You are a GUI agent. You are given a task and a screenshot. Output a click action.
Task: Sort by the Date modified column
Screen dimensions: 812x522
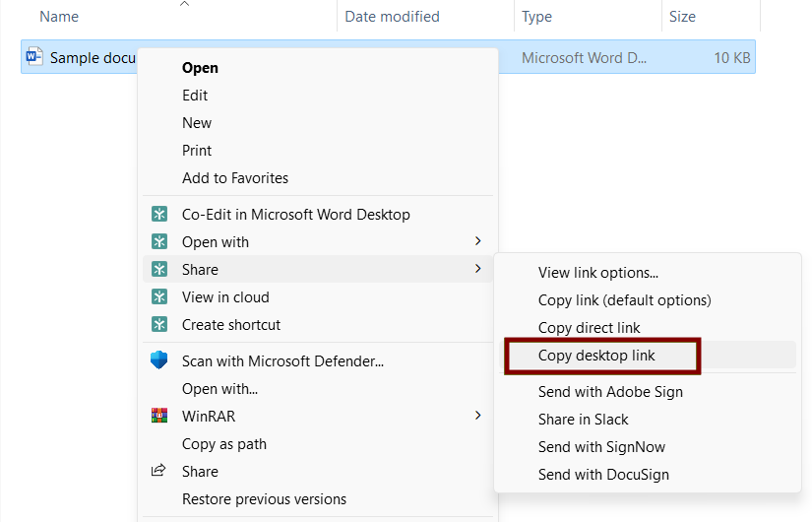point(392,17)
